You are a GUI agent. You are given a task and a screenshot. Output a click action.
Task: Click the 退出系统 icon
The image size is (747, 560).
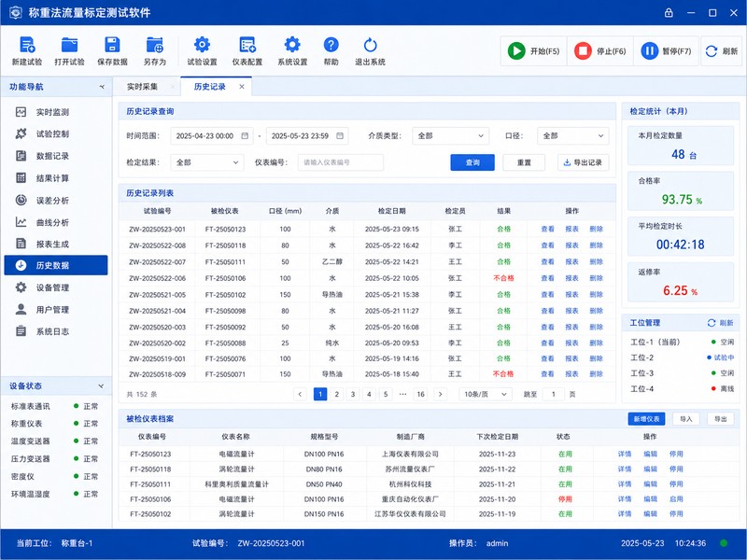pos(370,45)
